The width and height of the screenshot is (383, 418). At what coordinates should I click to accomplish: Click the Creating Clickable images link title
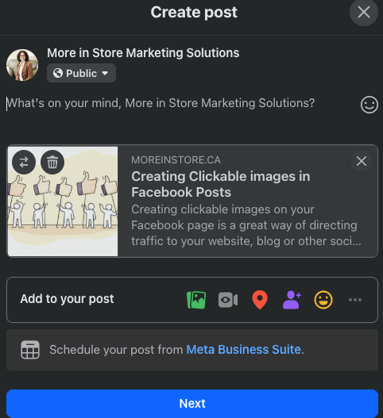tap(221, 184)
